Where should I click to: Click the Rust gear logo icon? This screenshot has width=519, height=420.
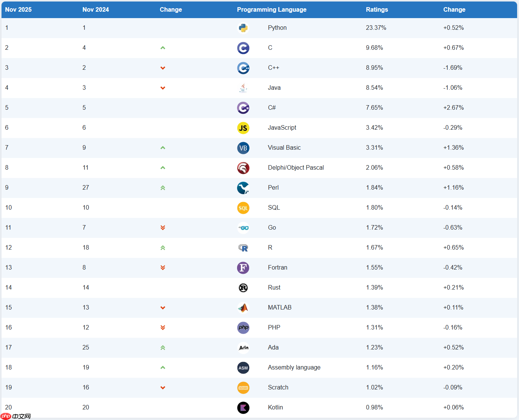click(243, 288)
